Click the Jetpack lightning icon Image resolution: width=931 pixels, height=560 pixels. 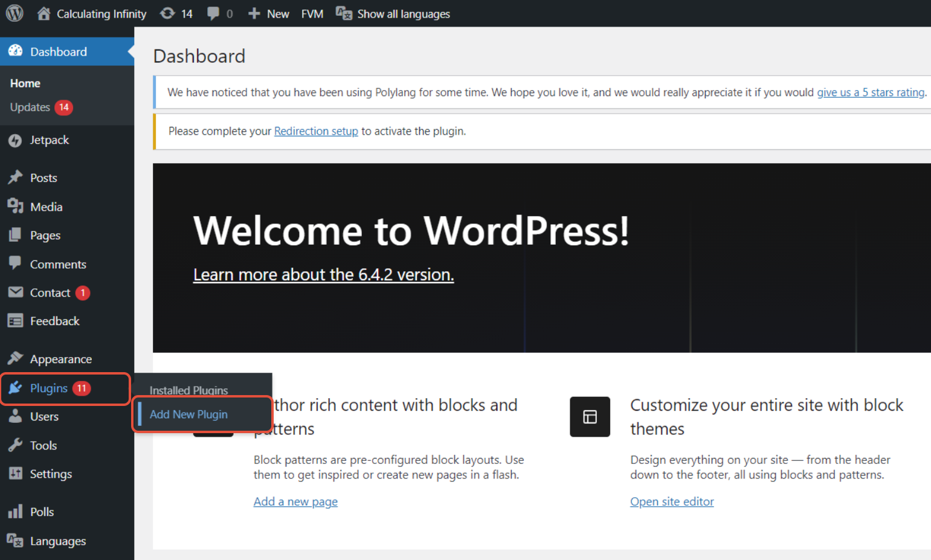click(15, 140)
